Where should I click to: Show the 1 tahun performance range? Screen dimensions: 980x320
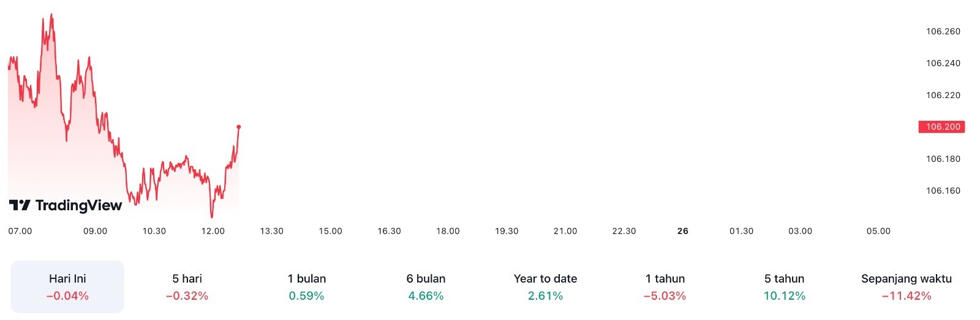(x=665, y=287)
